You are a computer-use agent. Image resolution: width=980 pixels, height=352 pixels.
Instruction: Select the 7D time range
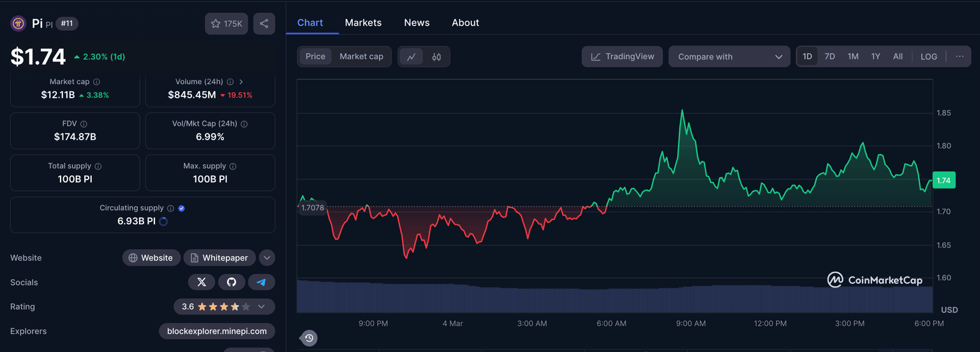(x=829, y=57)
